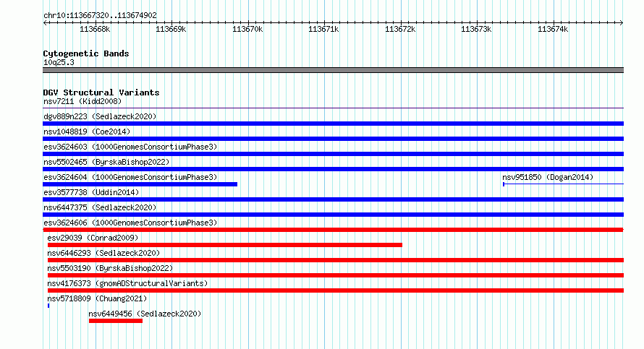The height and width of the screenshot is (349, 644).
Task: Click the blue bar under nsv1048819
Action: point(333,139)
